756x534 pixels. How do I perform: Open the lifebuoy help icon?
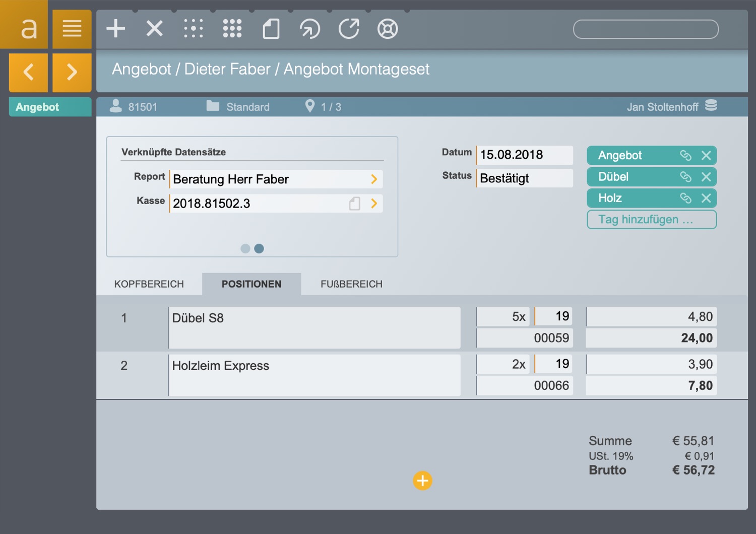tap(388, 29)
